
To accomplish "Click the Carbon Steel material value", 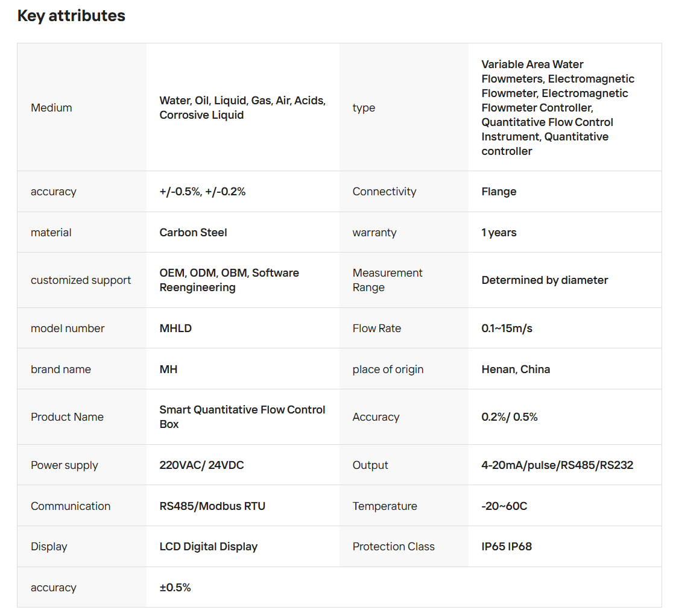I will (193, 233).
